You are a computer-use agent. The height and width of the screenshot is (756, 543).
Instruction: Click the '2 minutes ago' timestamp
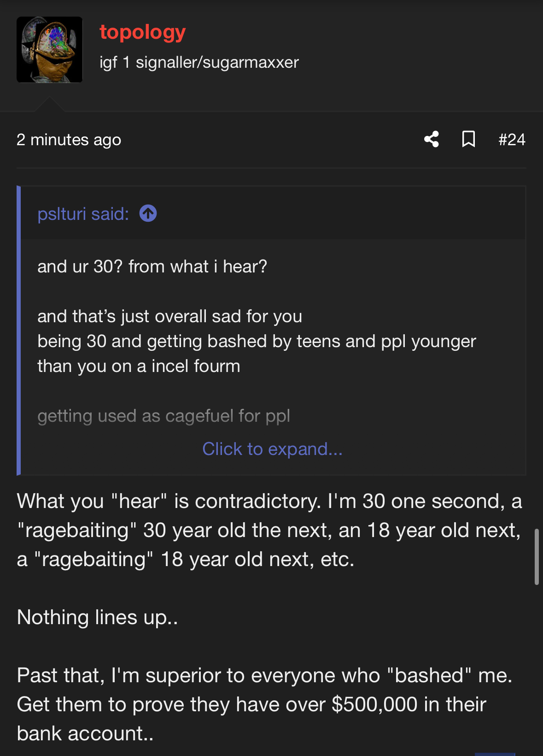point(69,140)
